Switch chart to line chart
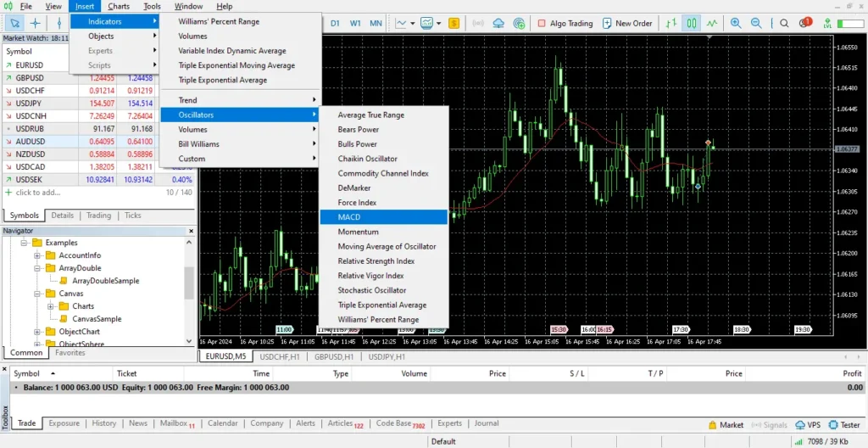Viewport: 868px width, 448px height. pyautogui.click(x=711, y=23)
